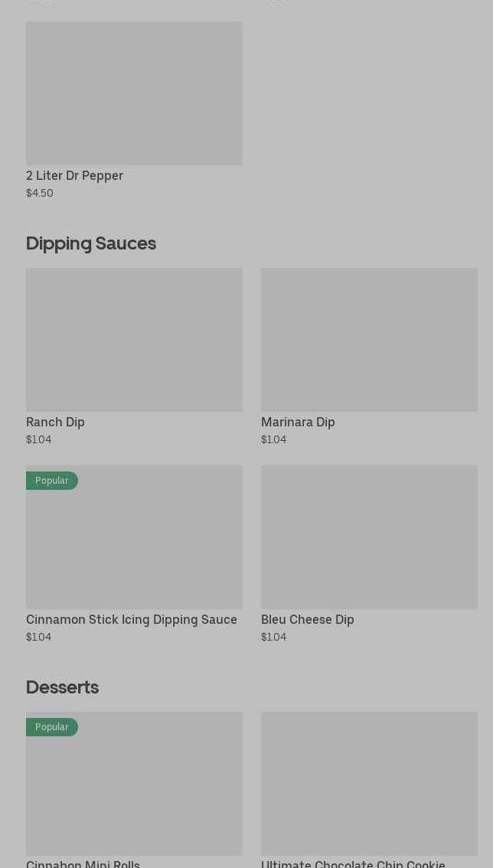
Task: Open the Ultimate Chocolate Chip Cookie image
Action: point(369,783)
